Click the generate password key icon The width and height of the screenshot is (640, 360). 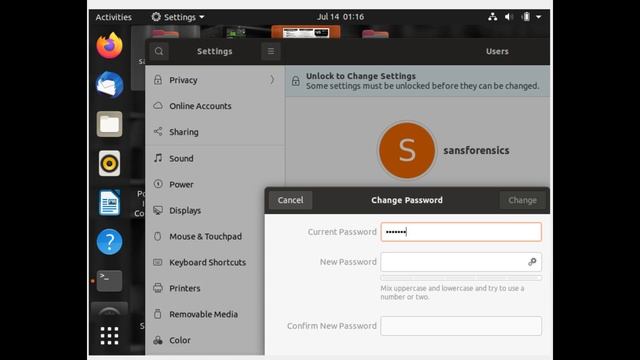click(x=532, y=262)
